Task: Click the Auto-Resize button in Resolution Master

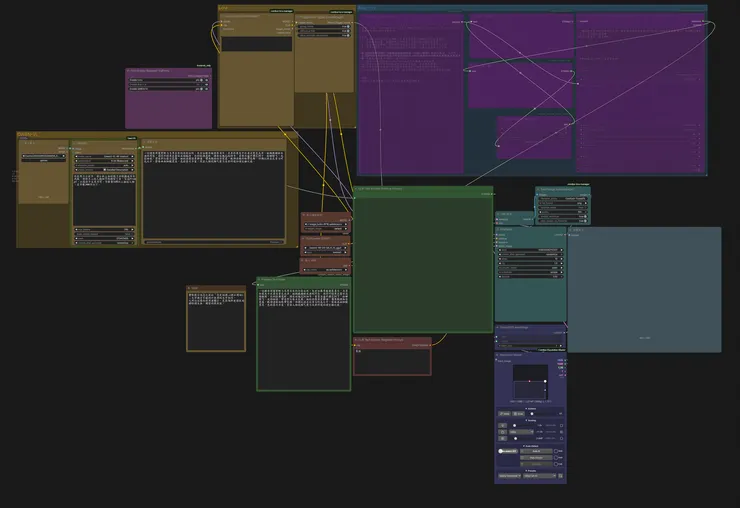Action: click(536, 458)
